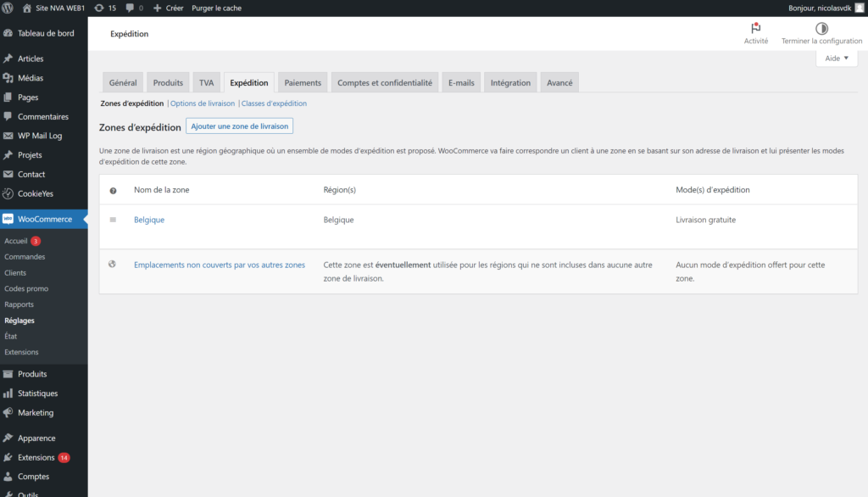Click the Médias icon in sidebar

[8, 78]
